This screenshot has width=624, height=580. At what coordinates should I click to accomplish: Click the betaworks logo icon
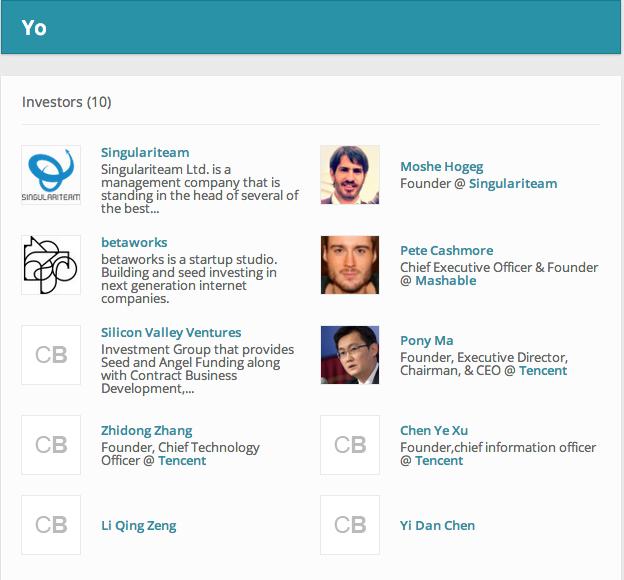click(51, 265)
